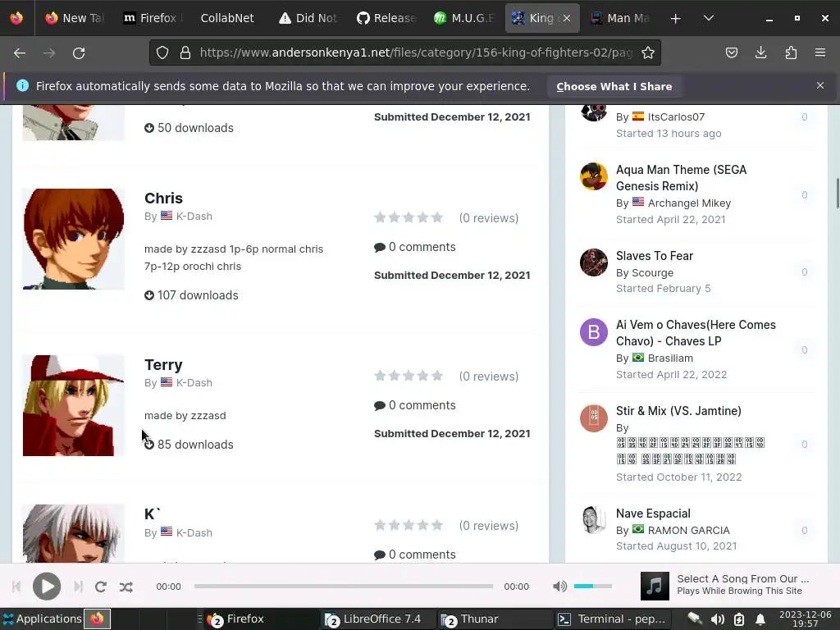
Task: Close the King of Fighters tab
Action: point(567,18)
